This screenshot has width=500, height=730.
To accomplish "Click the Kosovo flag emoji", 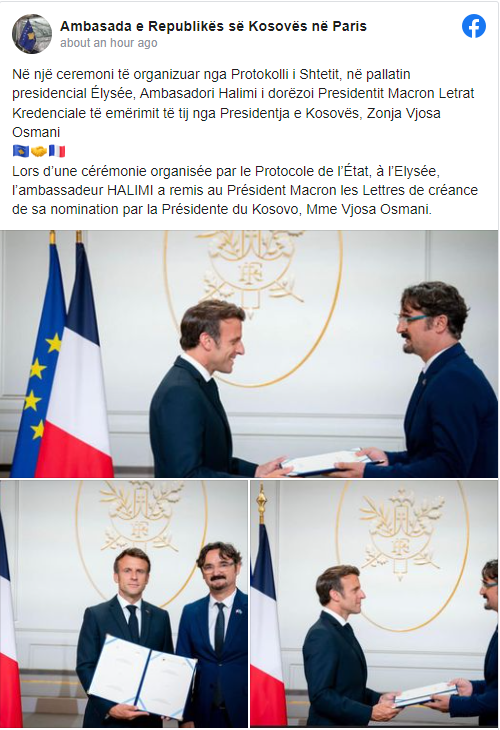I will click(20, 151).
